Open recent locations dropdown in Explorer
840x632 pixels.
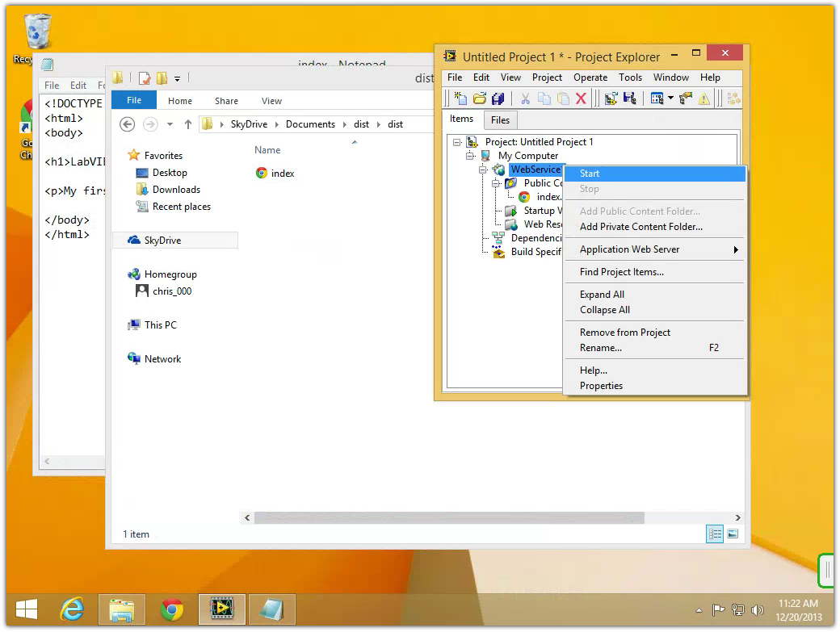[170, 124]
